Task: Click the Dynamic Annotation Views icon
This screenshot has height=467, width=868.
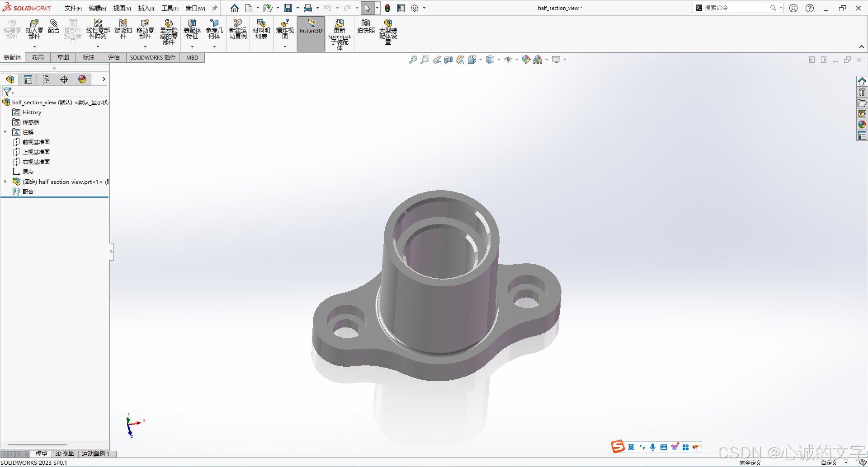Action: tap(460, 60)
